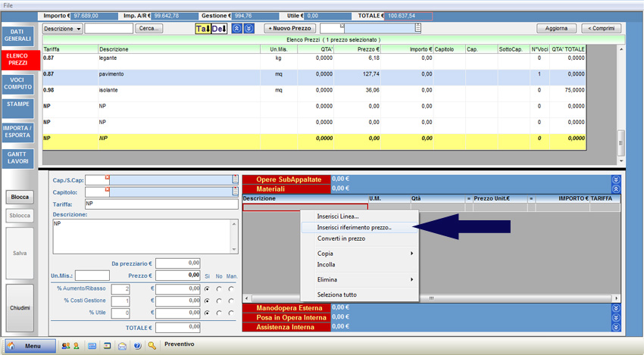This screenshot has width=644, height=355.
Task: Select 'Man.' radio for % Costi Gestione
Action: (x=231, y=301)
